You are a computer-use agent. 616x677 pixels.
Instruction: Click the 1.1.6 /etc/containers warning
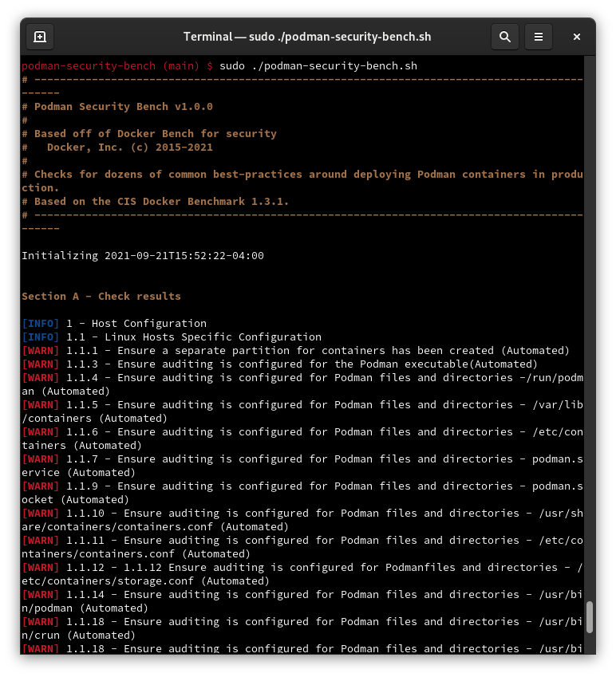pyautogui.click(x=302, y=439)
